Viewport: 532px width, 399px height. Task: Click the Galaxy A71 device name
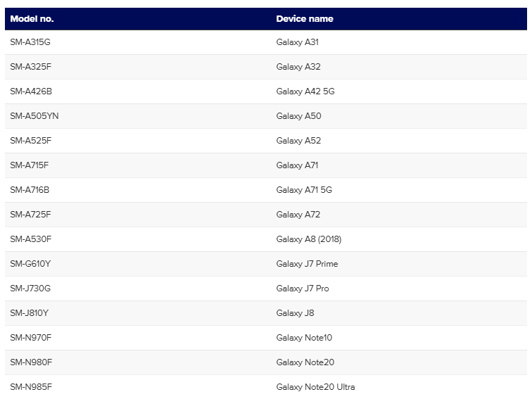pyautogui.click(x=297, y=165)
